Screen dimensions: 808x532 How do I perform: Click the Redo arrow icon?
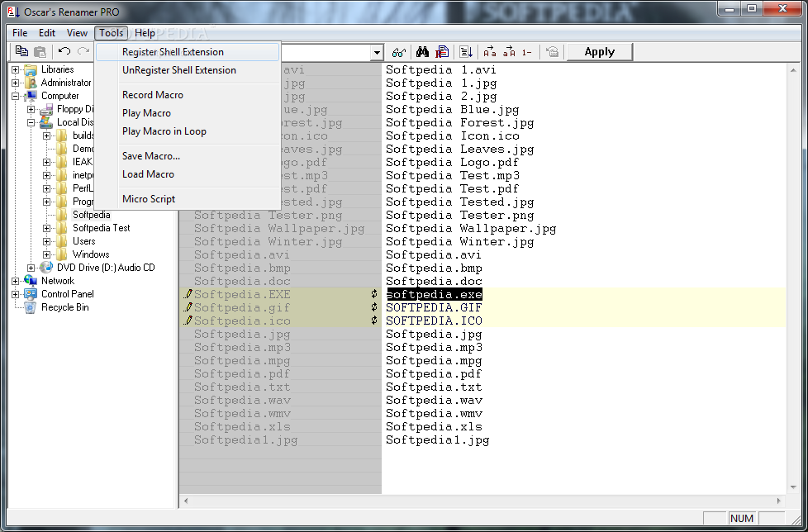point(83,51)
